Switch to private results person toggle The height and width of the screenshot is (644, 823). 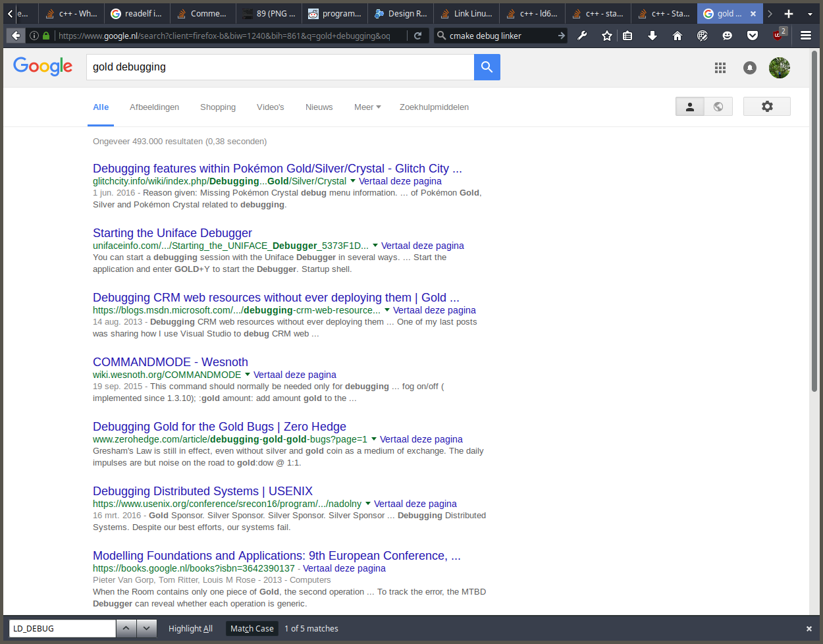(x=689, y=107)
